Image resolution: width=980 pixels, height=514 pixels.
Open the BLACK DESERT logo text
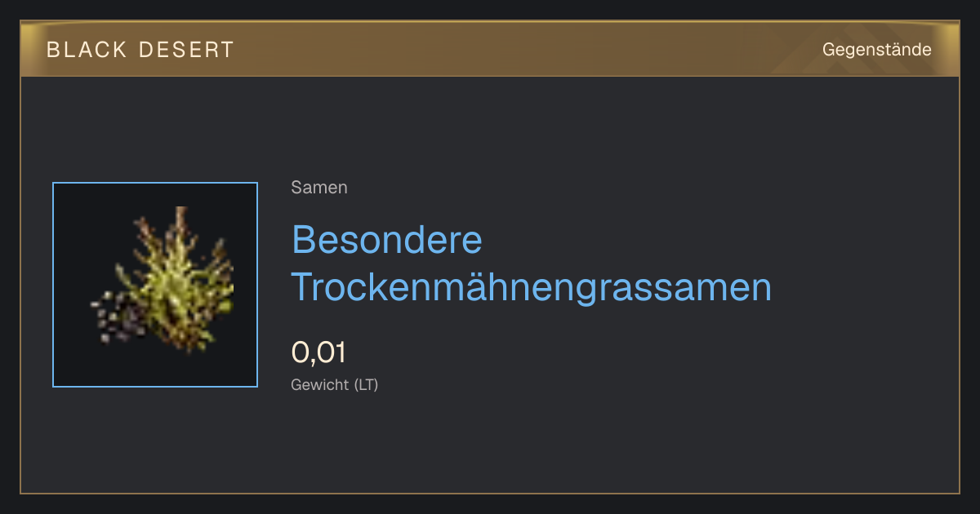(140, 50)
